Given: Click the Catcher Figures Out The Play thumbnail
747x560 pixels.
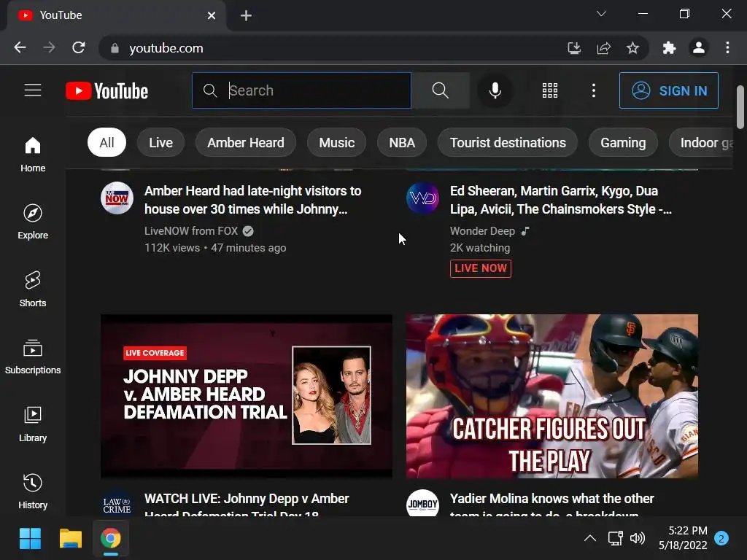Looking at the screenshot, I should [x=552, y=396].
